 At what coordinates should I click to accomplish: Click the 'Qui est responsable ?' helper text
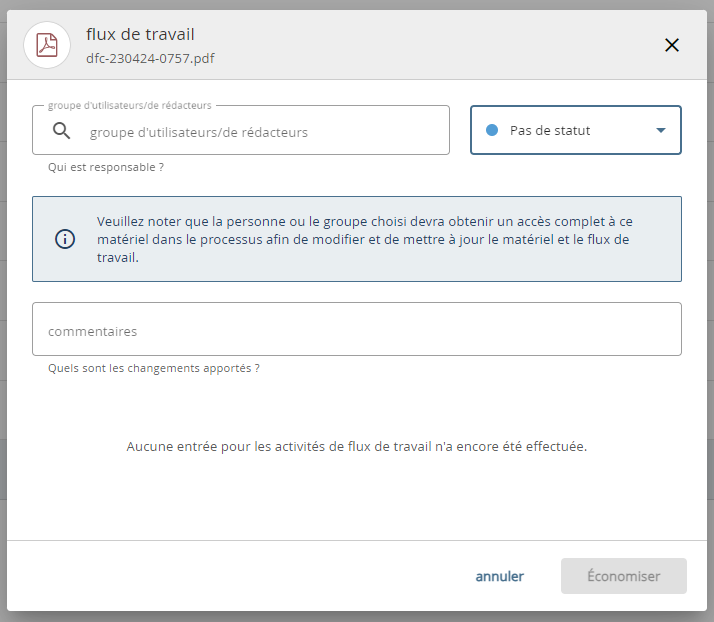[x=106, y=167]
